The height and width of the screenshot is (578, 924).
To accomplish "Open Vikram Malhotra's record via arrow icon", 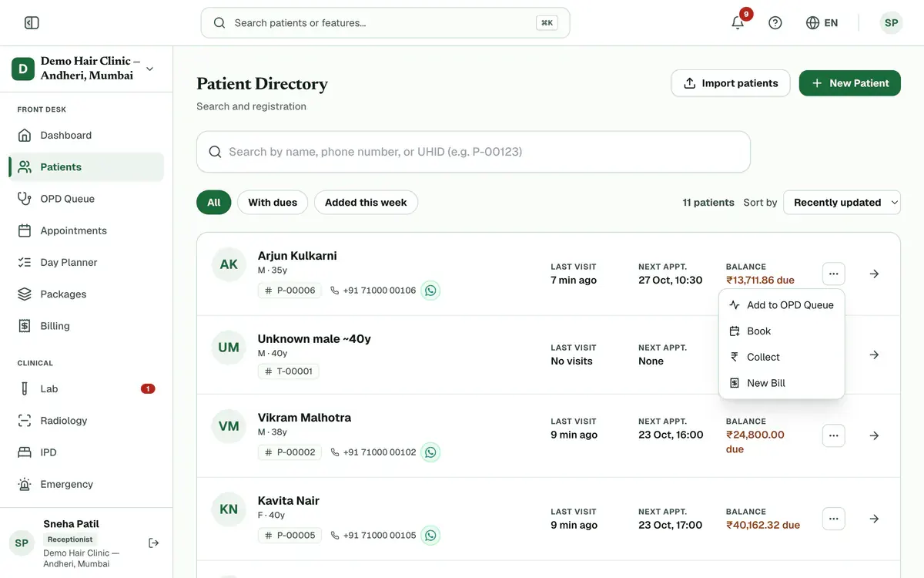I will pyautogui.click(x=874, y=435).
